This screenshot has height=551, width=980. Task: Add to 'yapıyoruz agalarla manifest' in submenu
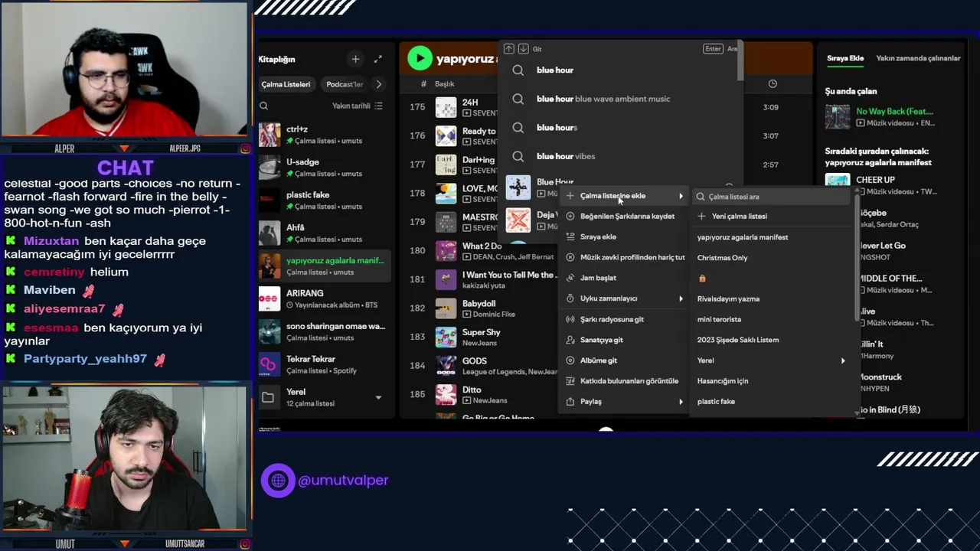coord(772,237)
